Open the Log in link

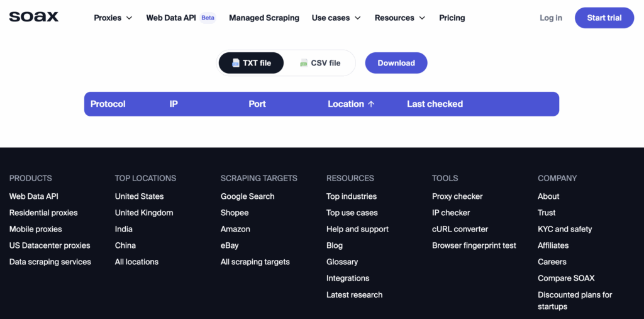coord(551,18)
